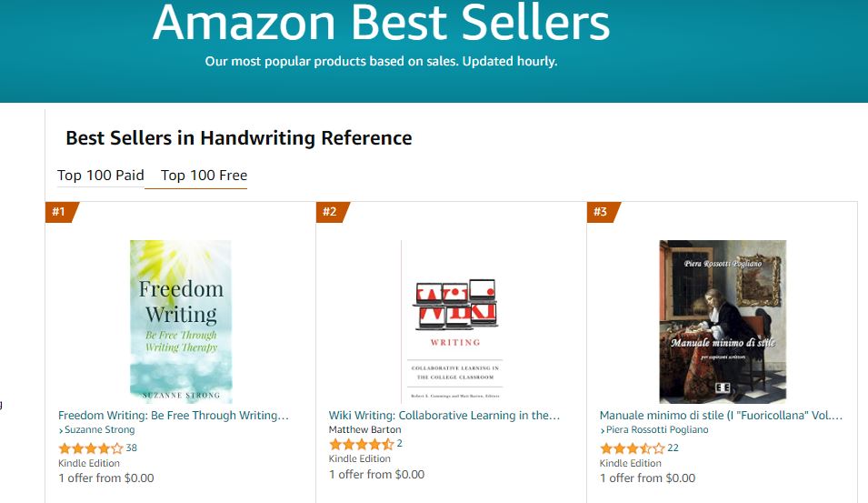Click Manuale minimo di stile star rating
The image size is (868, 503).
632,448
